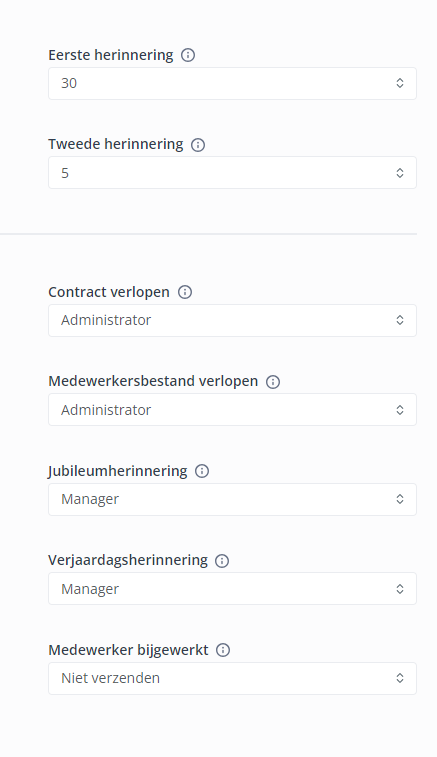Click the Contract verlopen label
The height and width of the screenshot is (757, 437).
pos(109,292)
